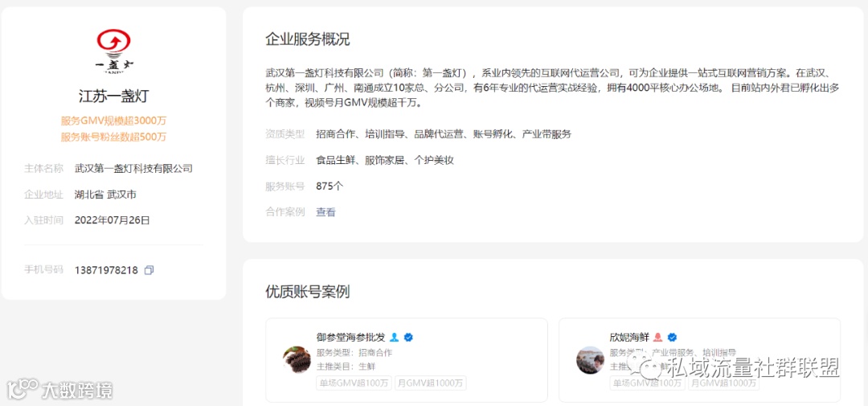
Task: Click 主推类目：生鲜 on 御参堂海参批发 card
Action: click(x=346, y=367)
